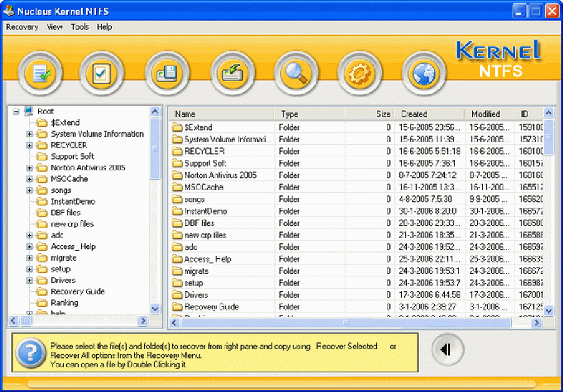Select Norton Antivirus 2005 row in list
Image resolution: width=563 pixels, height=392 pixels.
356,175
